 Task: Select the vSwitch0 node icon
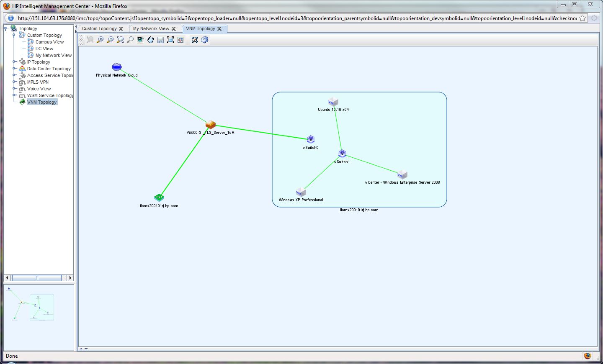311,139
